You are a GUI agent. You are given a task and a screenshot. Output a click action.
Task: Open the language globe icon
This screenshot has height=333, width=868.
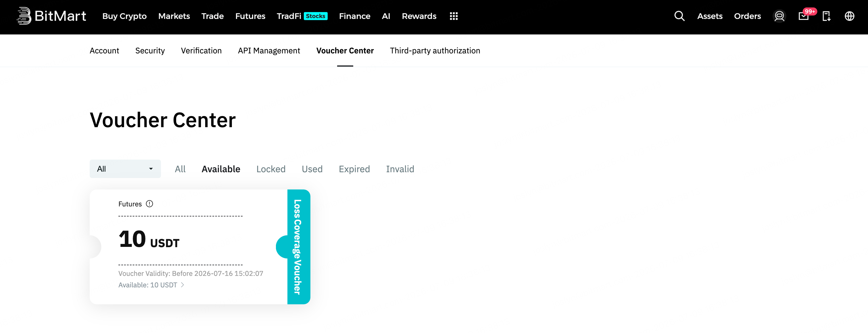[x=849, y=16]
